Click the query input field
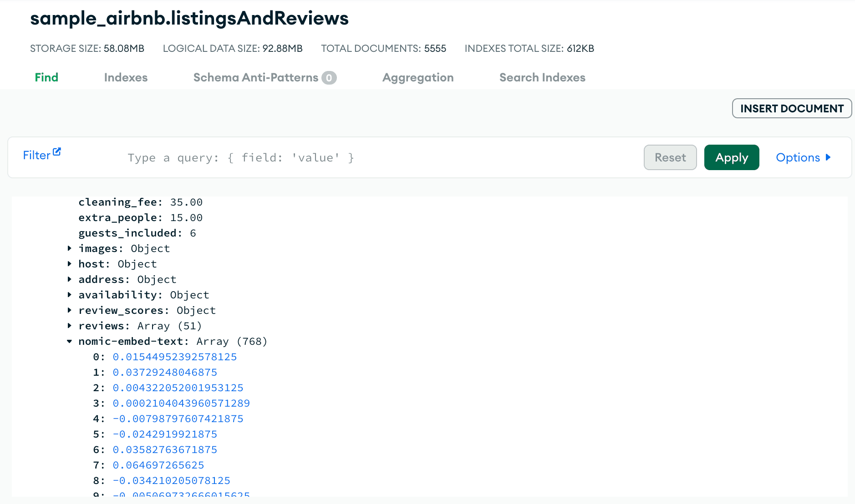 point(319,157)
